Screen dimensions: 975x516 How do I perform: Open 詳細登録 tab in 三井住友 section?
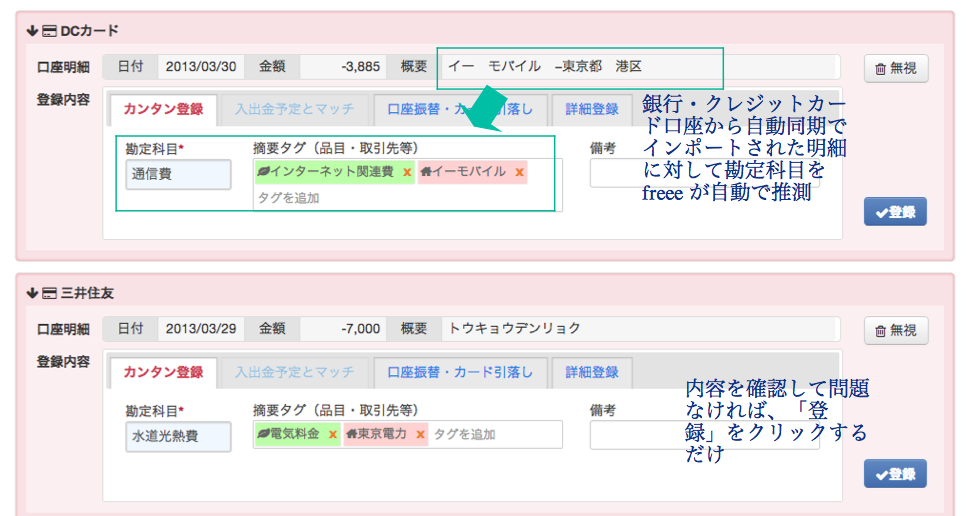coord(592,372)
